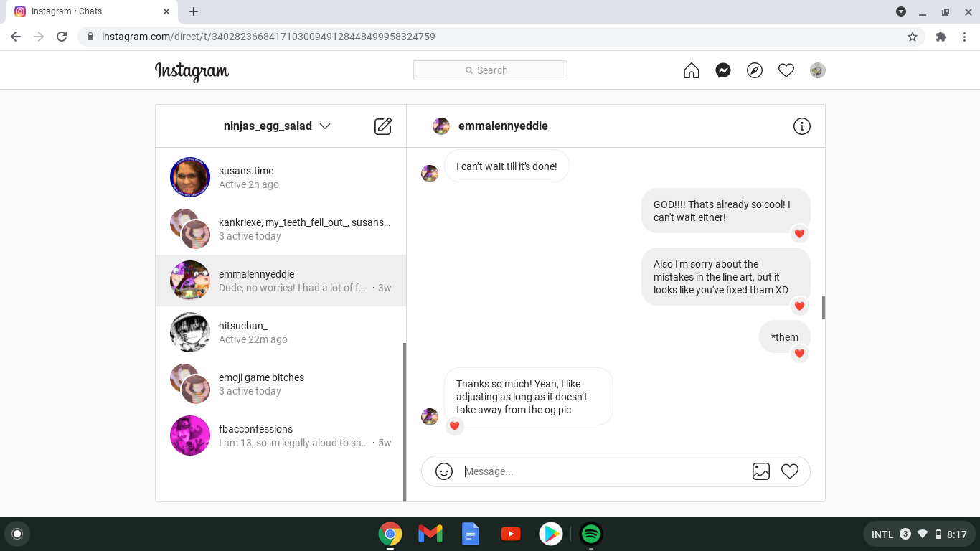Open the Messenger direct inbox icon
The height and width of the screenshot is (551, 980).
tap(723, 70)
